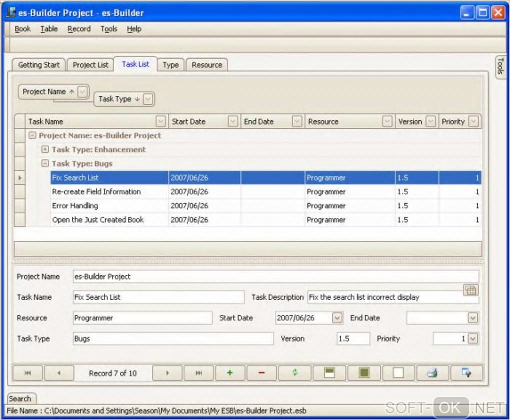Open End Date column filter dropdown

[x=296, y=121]
